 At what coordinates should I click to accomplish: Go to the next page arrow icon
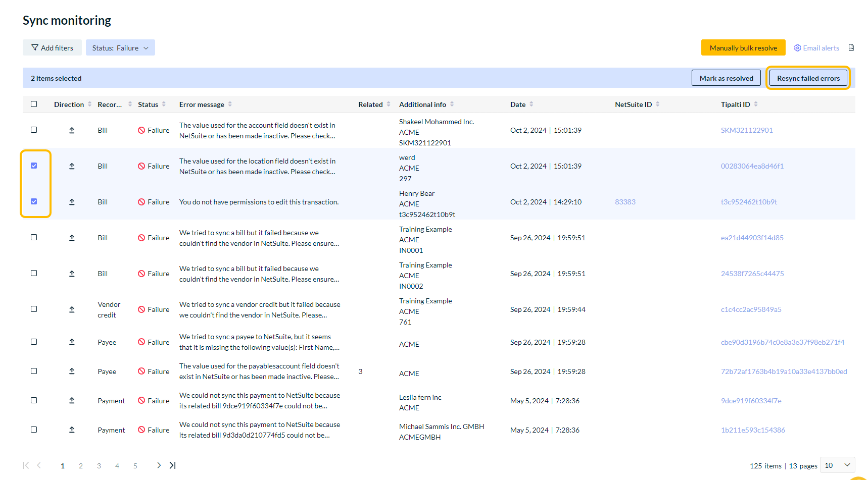[159, 465]
